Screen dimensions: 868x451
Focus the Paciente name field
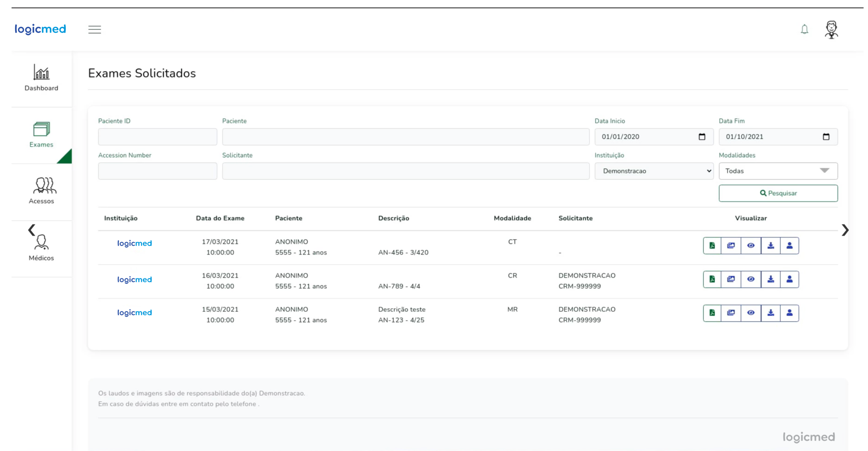406,137
